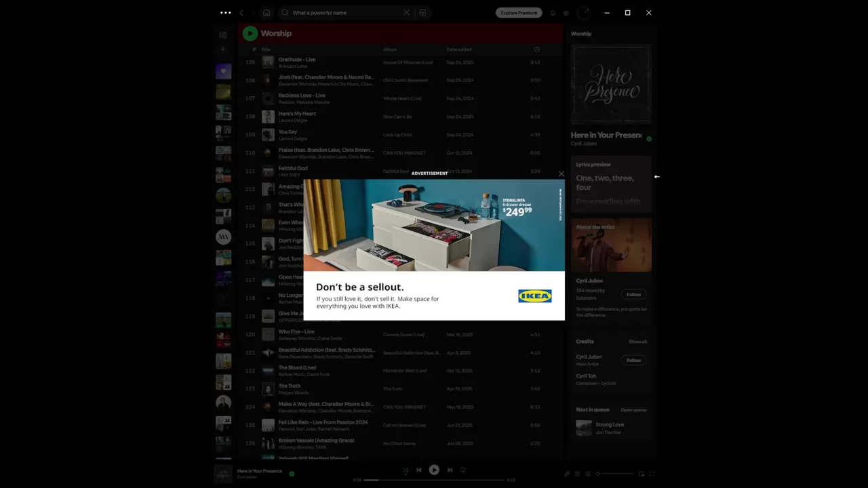Viewport: 868px width, 488px height.
Task: Sort by the Date added column header
Action: coord(459,49)
